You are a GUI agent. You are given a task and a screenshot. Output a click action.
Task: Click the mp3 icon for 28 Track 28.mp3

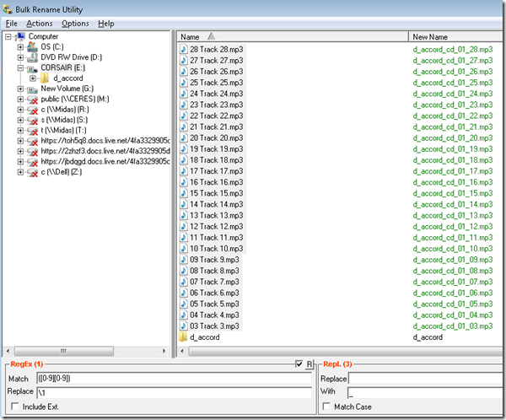click(184, 51)
